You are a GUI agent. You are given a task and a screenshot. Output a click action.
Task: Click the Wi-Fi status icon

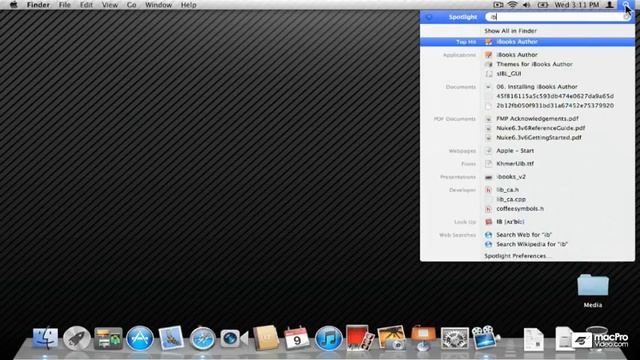512,5
